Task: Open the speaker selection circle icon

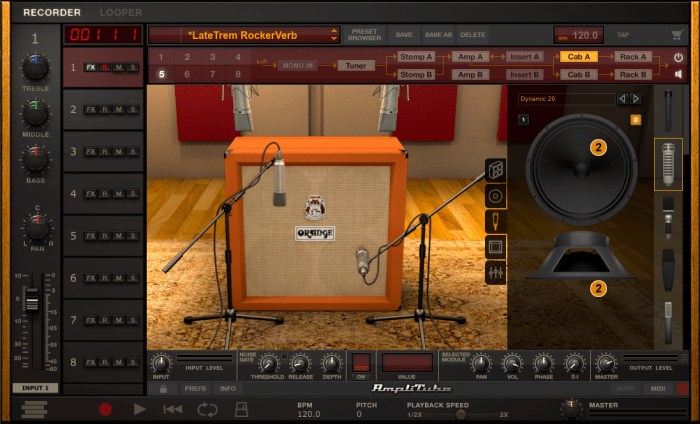Action: tap(496, 196)
